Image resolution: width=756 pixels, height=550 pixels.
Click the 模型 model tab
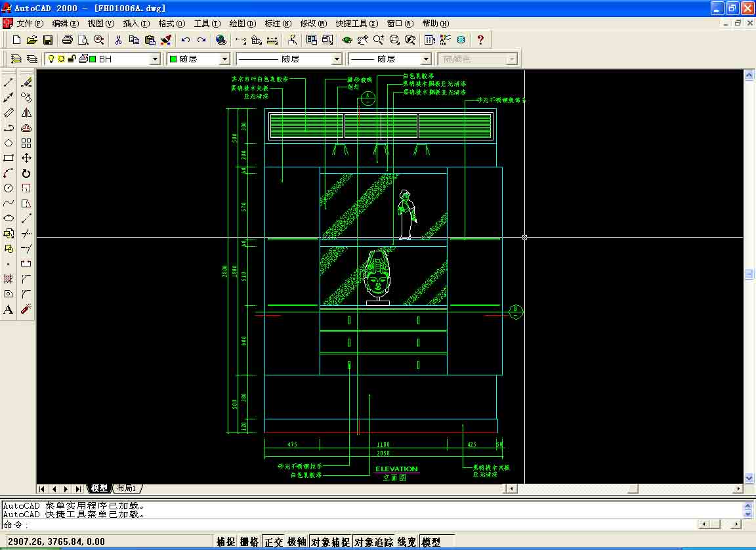pos(99,488)
